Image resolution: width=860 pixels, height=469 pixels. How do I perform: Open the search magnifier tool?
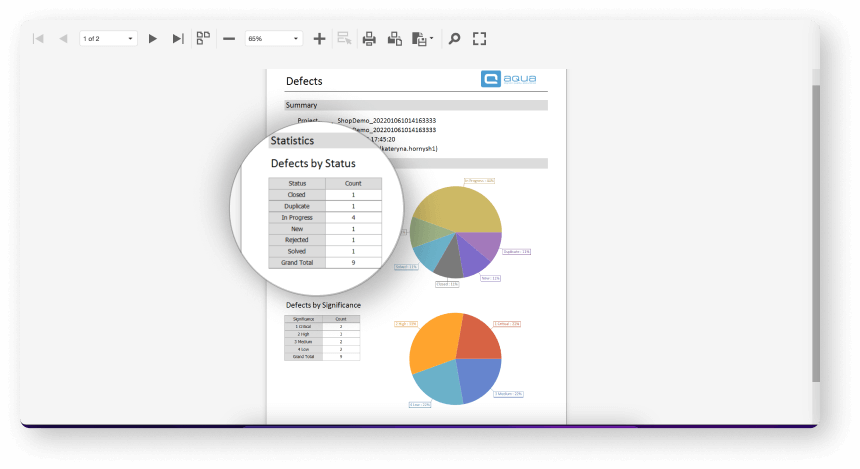(x=454, y=39)
